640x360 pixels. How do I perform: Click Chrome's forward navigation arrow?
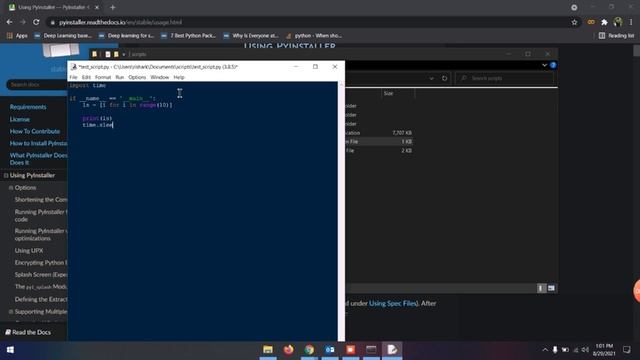[23, 22]
